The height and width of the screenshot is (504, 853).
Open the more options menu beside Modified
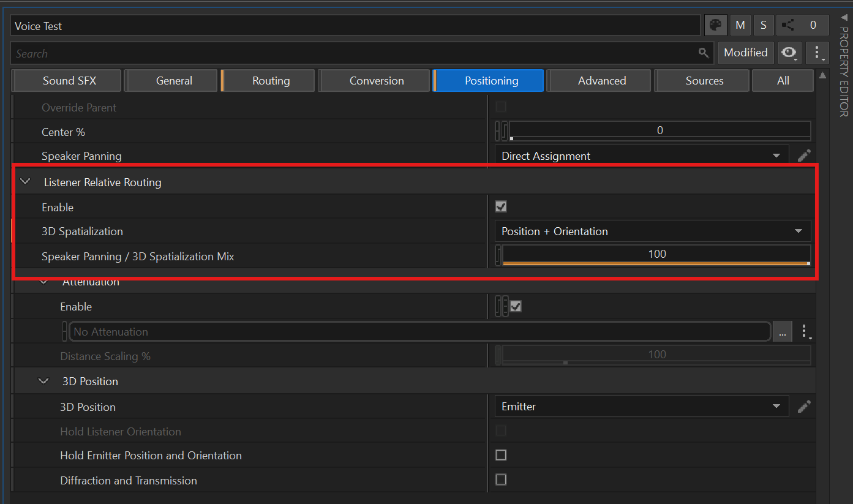[817, 53]
